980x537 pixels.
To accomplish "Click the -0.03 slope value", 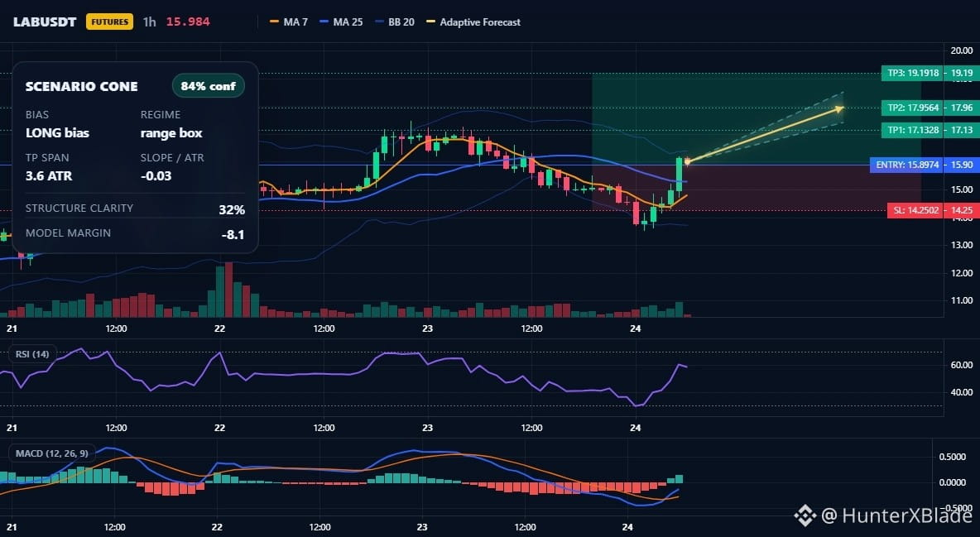I will 156,175.
